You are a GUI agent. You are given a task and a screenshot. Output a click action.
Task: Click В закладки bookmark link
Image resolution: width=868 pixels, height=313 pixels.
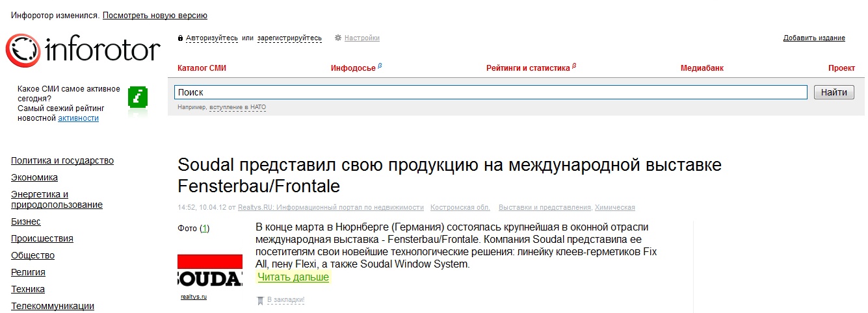click(x=285, y=300)
